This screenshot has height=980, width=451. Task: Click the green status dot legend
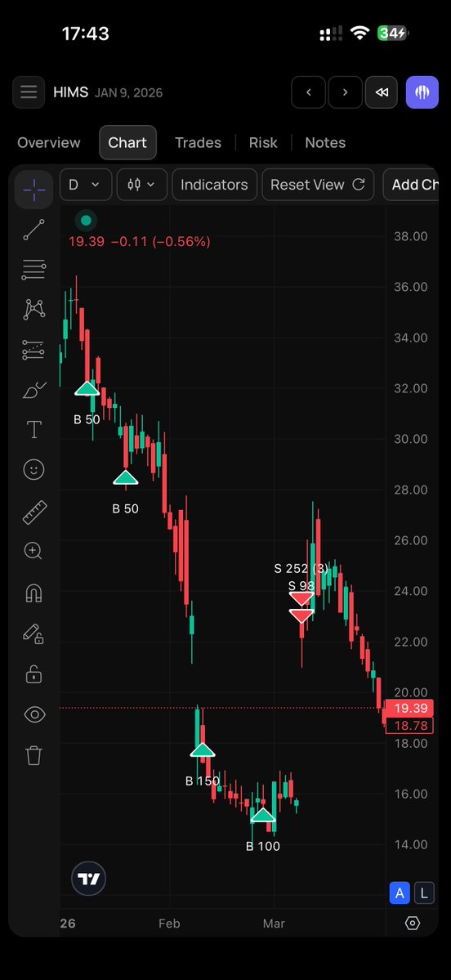pos(87,220)
